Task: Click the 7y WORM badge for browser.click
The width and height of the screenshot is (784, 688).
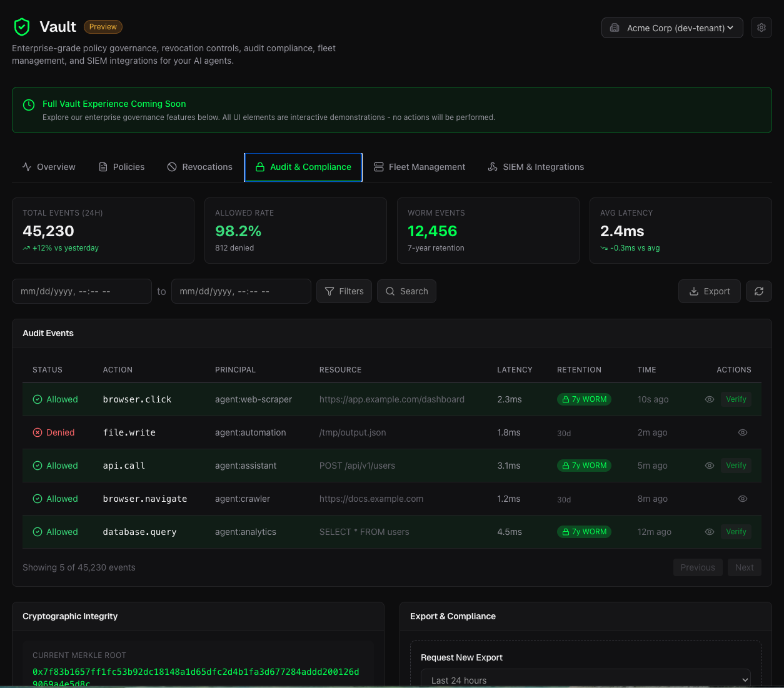Action: click(x=584, y=399)
